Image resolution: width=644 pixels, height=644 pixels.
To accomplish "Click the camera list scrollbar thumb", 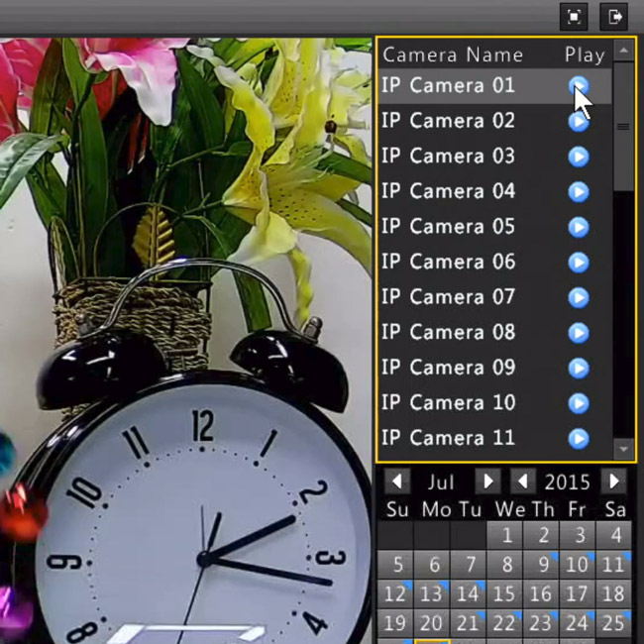I will 623,127.
